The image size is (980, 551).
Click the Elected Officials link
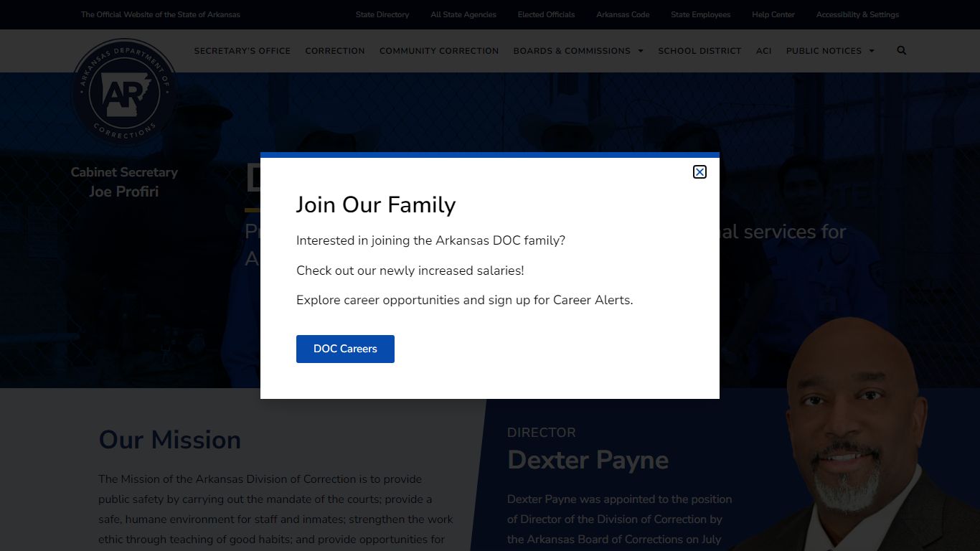(546, 14)
